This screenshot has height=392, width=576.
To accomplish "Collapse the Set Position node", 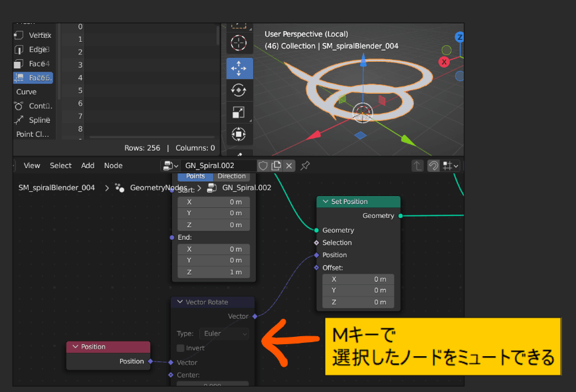I will point(326,202).
